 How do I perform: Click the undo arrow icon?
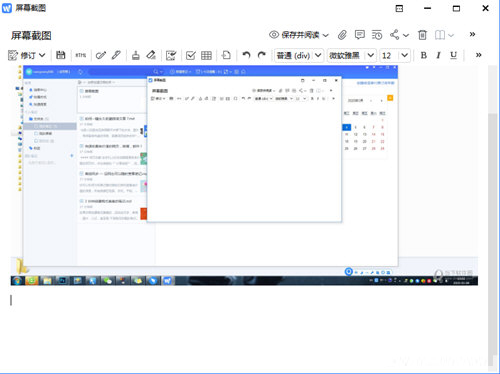coord(246,55)
